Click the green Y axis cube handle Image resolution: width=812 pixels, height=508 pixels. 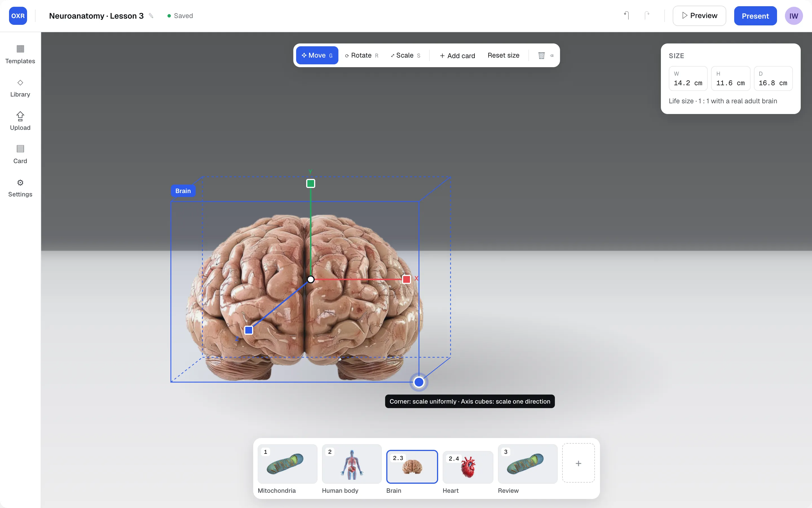click(x=311, y=183)
